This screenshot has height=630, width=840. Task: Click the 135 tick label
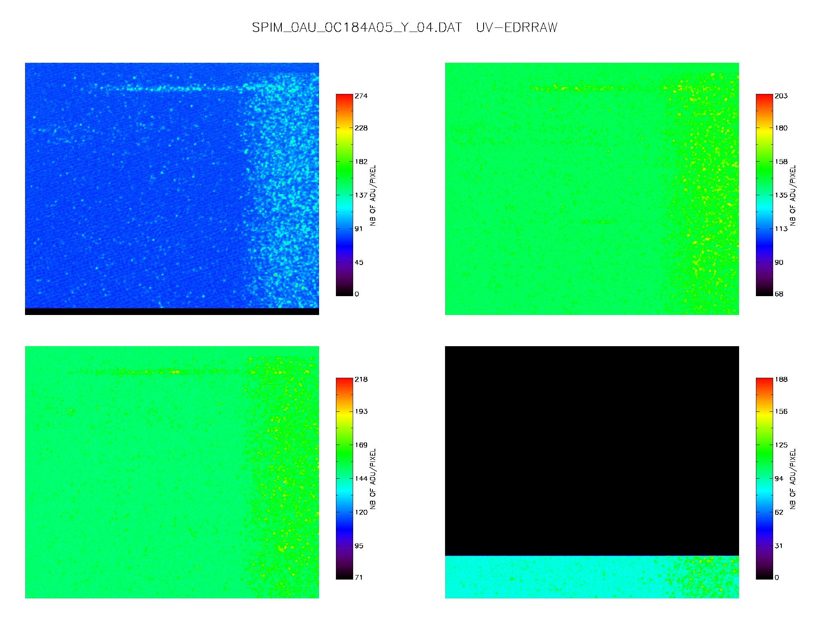click(781, 195)
